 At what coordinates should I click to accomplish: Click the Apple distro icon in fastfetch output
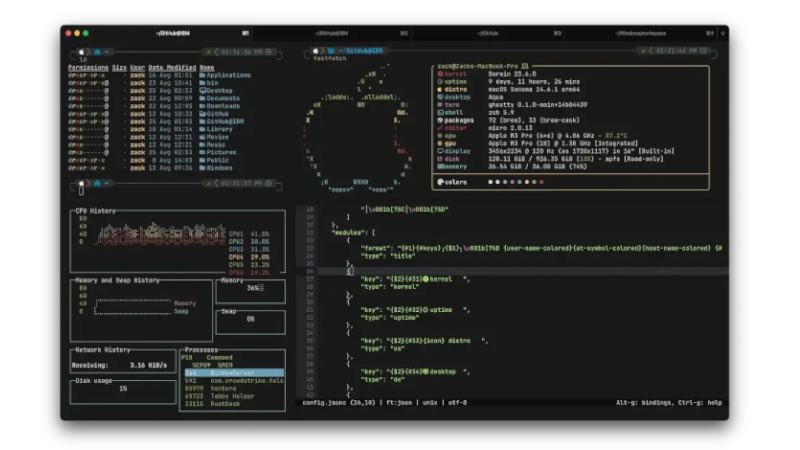(x=440, y=89)
